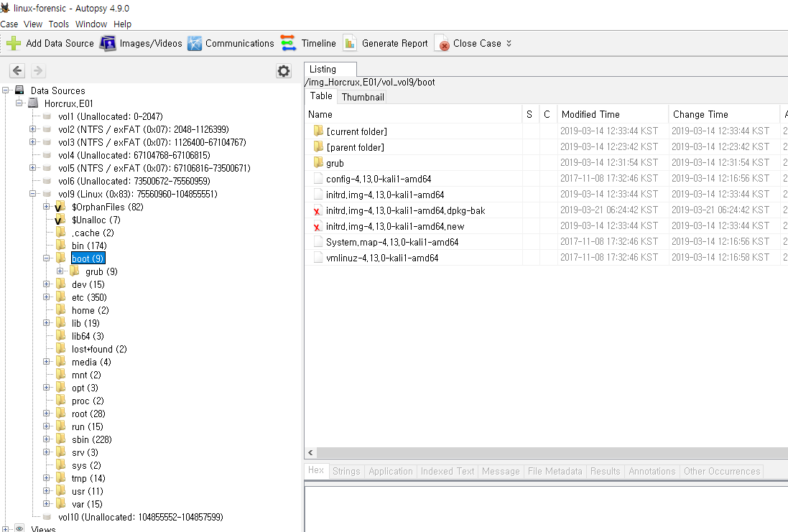Click the C column header
Screen dimensions: 788x532
547,115
